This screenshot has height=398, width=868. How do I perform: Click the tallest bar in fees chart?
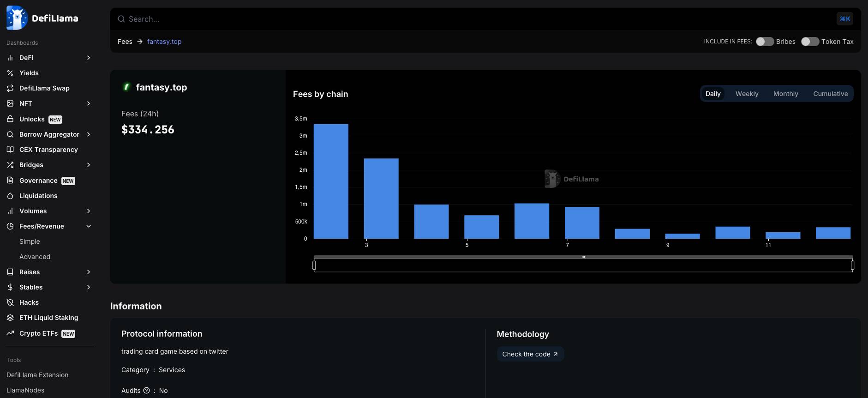click(x=331, y=181)
